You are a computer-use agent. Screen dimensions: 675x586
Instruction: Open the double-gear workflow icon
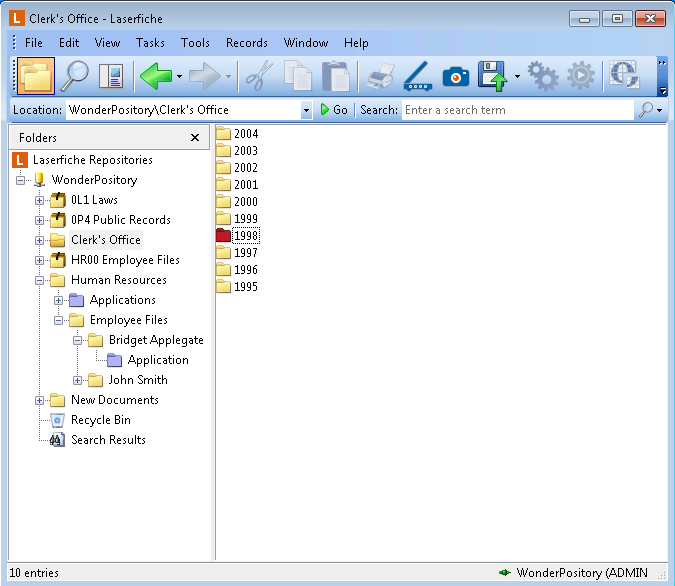[543, 76]
